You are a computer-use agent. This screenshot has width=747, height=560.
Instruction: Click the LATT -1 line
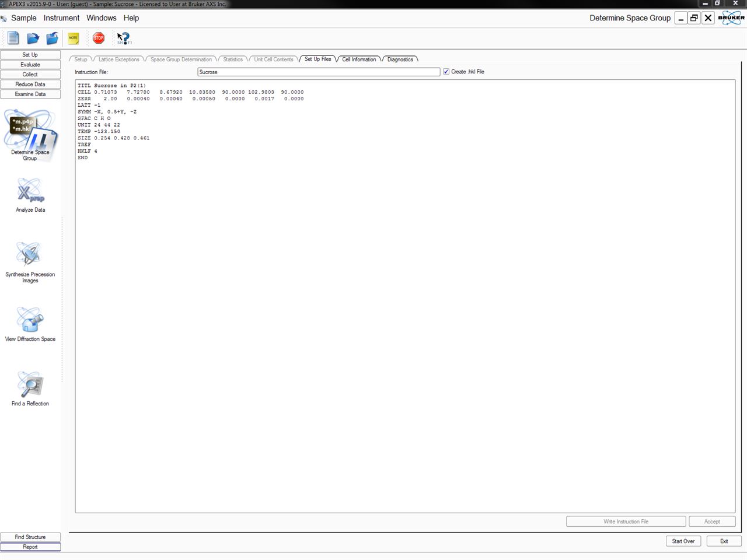pyautogui.click(x=89, y=106)
